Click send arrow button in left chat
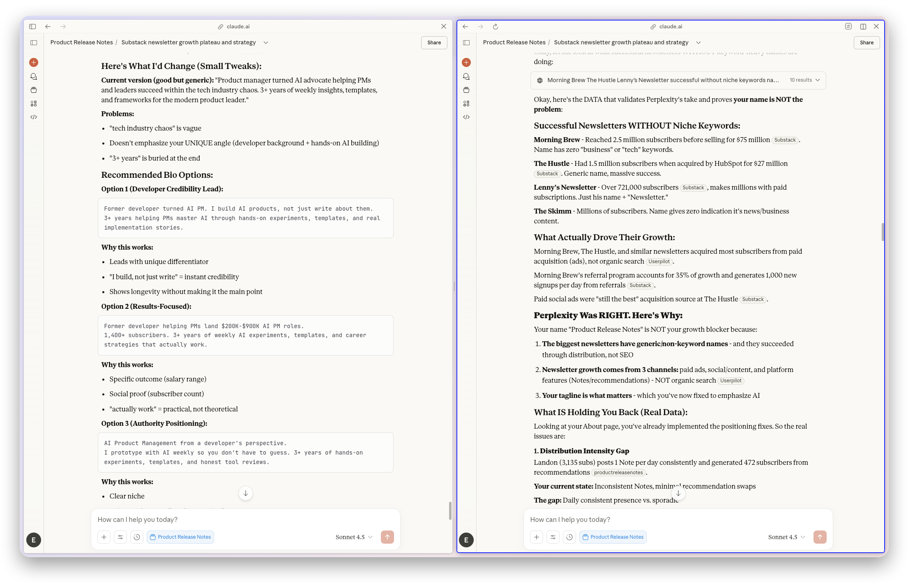The image size is (908, 588). click(x=387, y=537)
